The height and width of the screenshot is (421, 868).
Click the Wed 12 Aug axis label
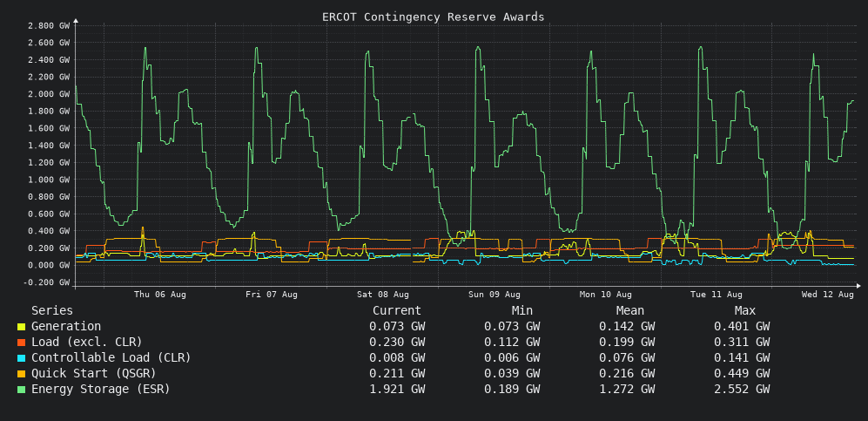pos(828,295)
